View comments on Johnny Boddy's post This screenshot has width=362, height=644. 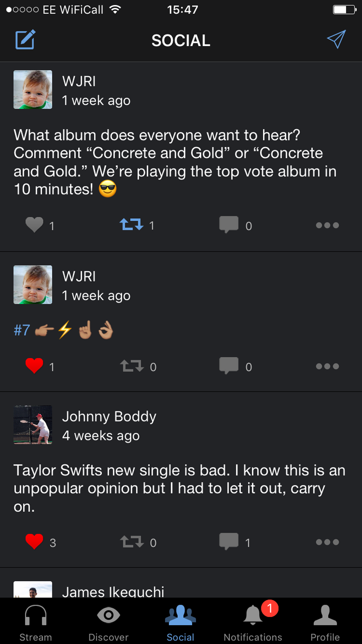click(229, 542)
